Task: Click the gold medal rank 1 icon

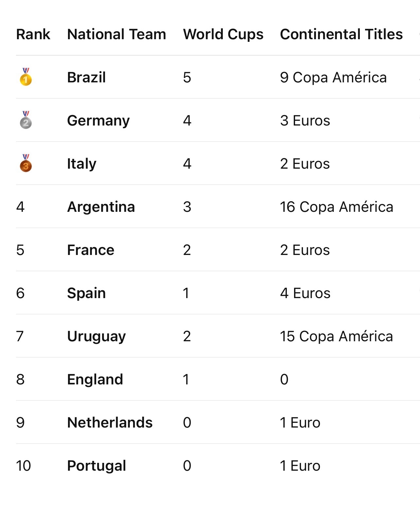Action: coord(26,77)
